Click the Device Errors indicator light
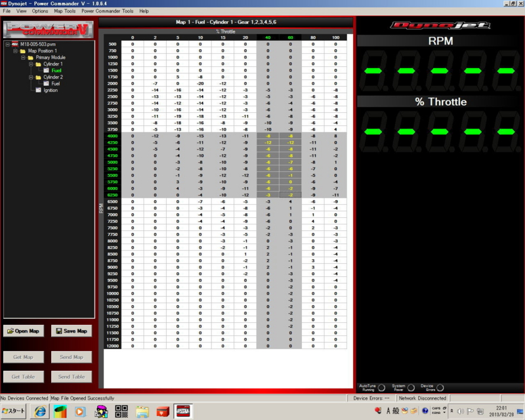 (440, 387)
